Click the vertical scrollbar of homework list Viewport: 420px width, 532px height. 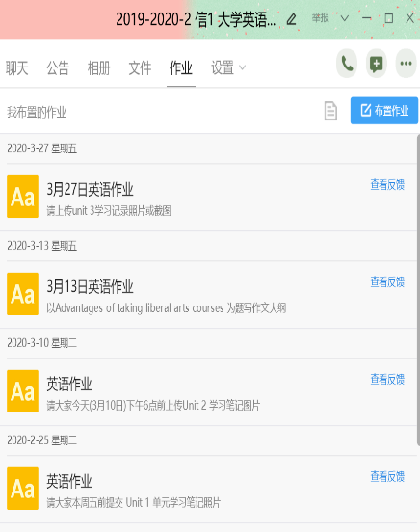tap(418, 290)
